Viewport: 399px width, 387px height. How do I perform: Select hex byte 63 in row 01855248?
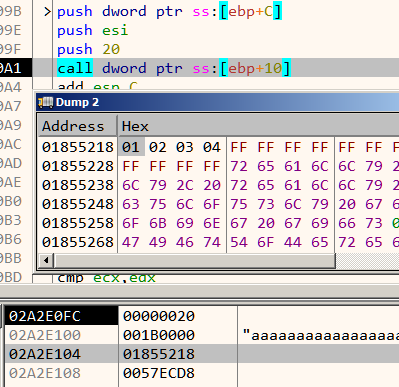coord(131,204)
